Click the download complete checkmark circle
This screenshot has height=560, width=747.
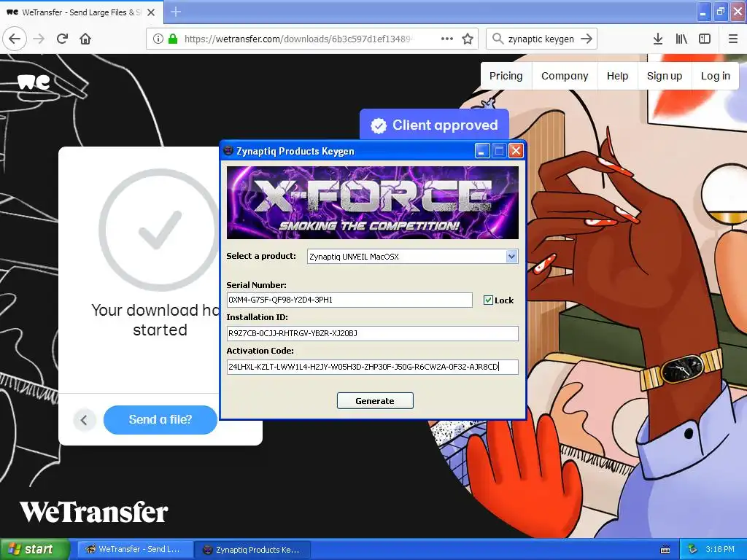[160, 230]
